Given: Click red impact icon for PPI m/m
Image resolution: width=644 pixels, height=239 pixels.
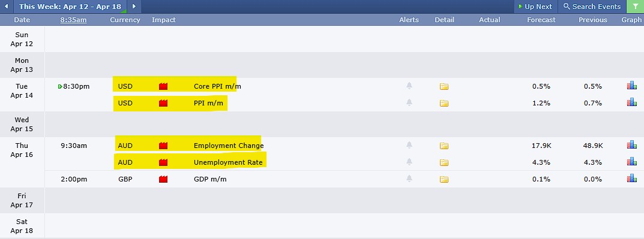Looking at the screenshot, I should 163,103.
